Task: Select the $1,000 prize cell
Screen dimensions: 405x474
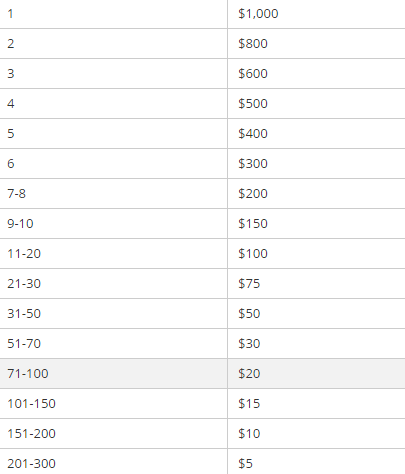Action: pos(316,14)
